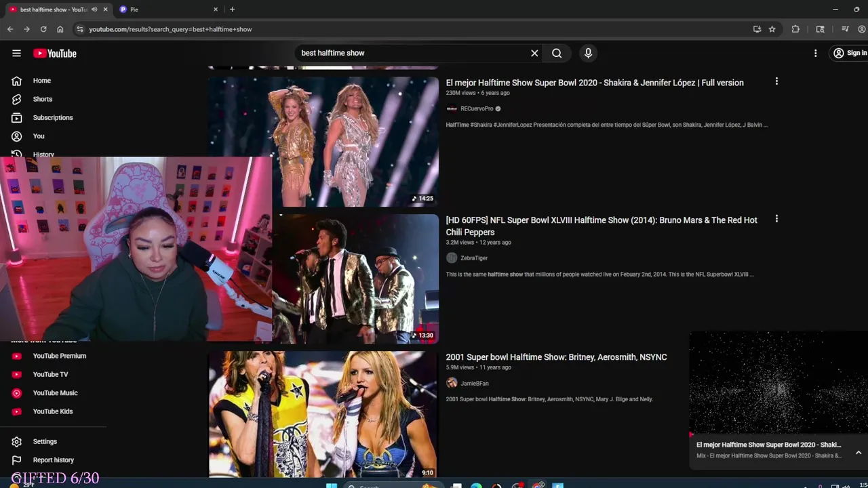Open Shakira & Jennifer López video thumbnail
This screenshot has width=868, height=488.
pos(323,141)
